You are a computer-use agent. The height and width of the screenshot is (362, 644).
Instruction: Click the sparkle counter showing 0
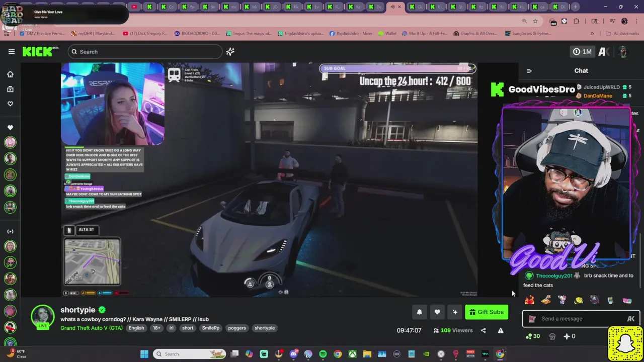tap(570, 336)
